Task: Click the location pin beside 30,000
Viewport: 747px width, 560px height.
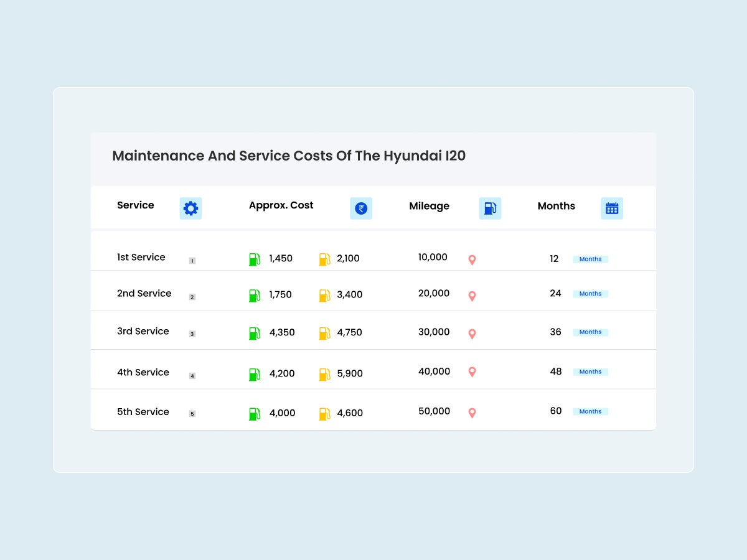Action: [472, 334]
